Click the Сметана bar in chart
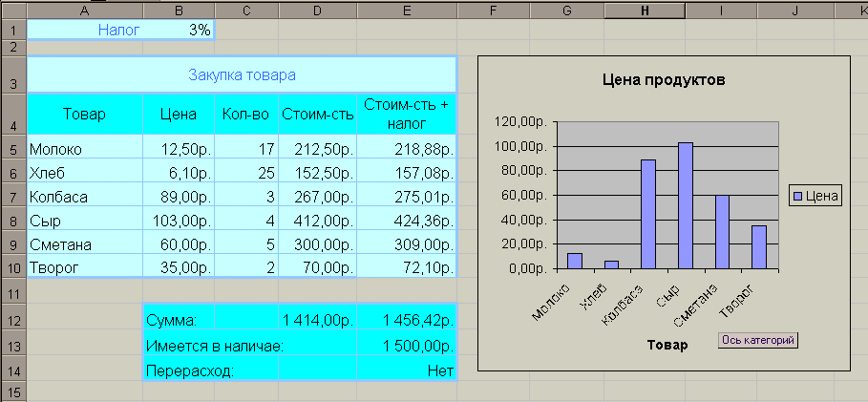Viewport: 868px width, 402px height. pos(723,232)
